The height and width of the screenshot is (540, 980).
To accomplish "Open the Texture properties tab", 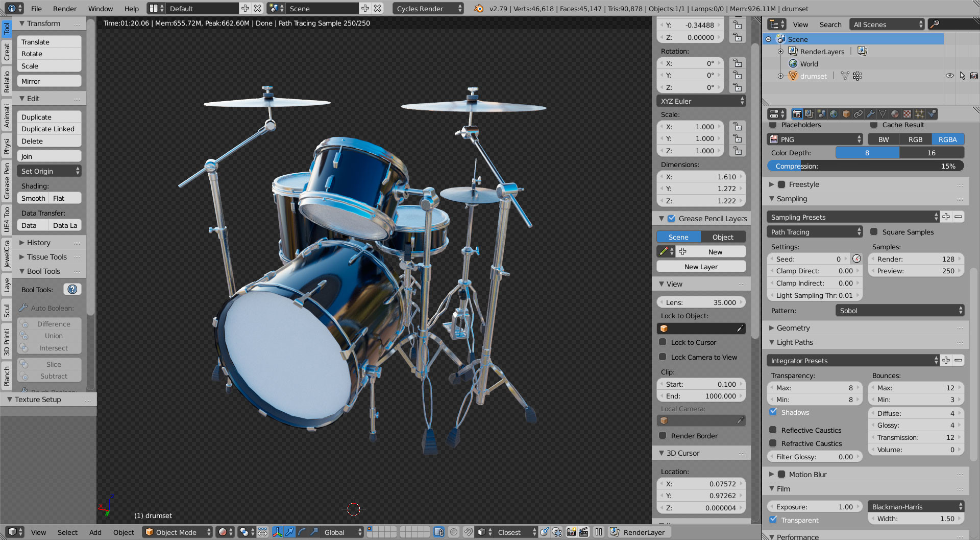I will click(907, 114).
